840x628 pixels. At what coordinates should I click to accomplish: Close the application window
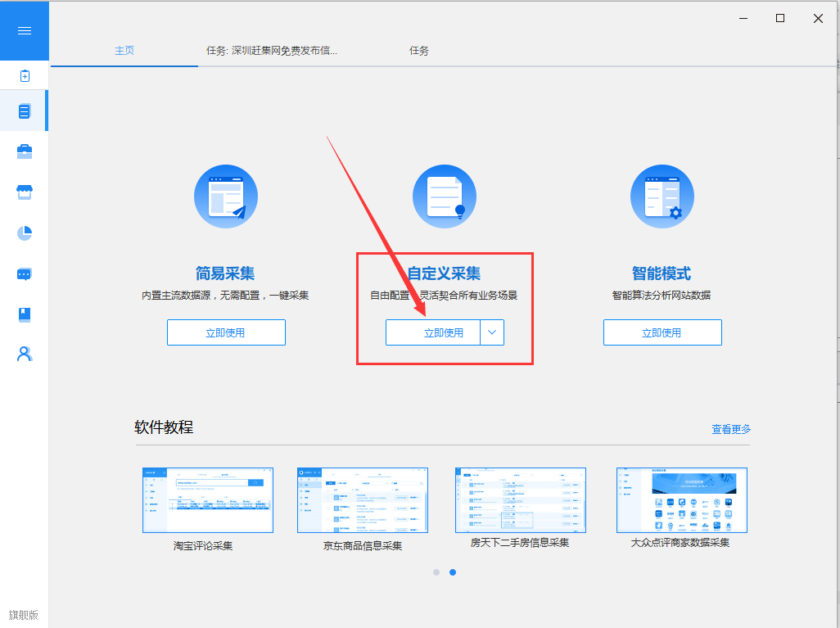point(818,18)
